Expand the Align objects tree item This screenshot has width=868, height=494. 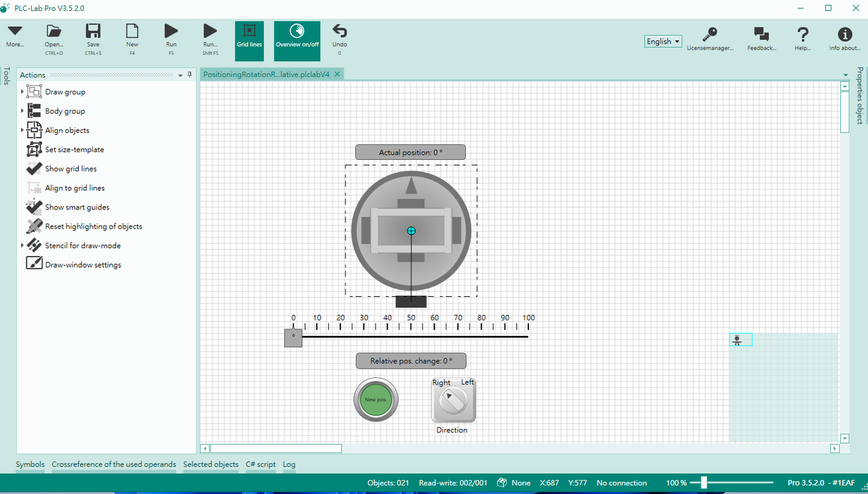22,130
